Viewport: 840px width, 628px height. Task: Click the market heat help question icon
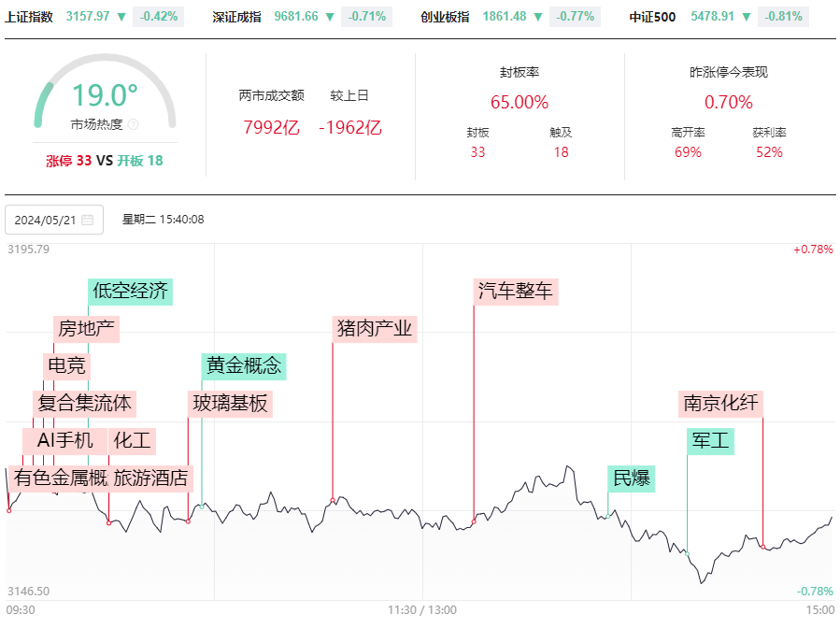click(134, 125)
